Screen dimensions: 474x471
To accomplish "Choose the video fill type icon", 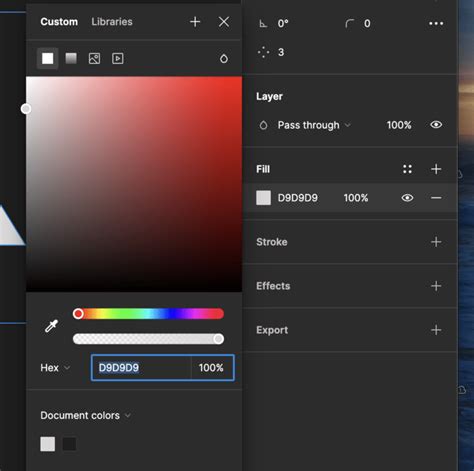I will click(118, 59).
